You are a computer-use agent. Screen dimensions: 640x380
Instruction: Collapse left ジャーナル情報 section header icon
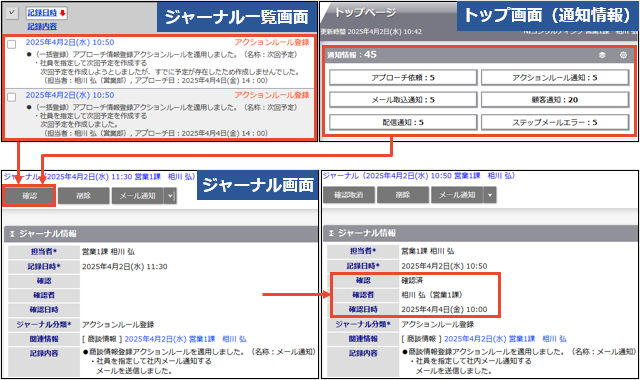click(12, 234)
